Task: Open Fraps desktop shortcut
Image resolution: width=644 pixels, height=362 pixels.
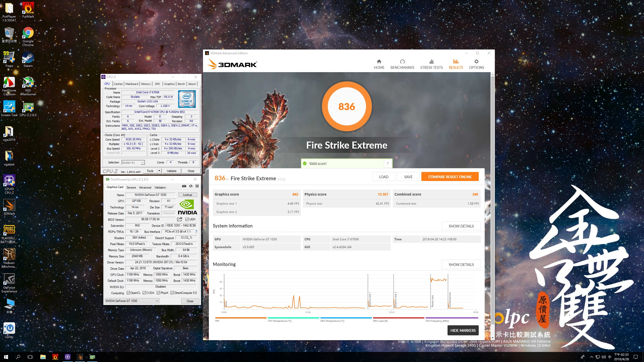Action: point(9,59)
